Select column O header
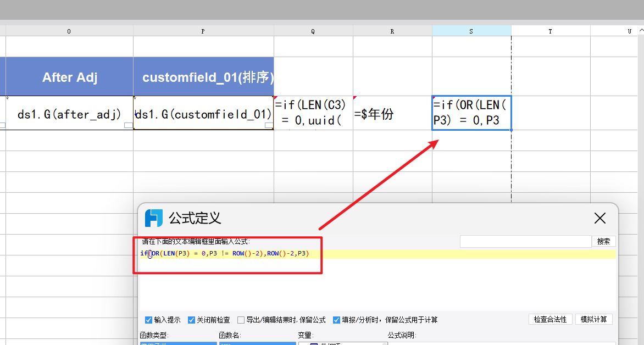The image size is (644, 345). tap(69, 31)
